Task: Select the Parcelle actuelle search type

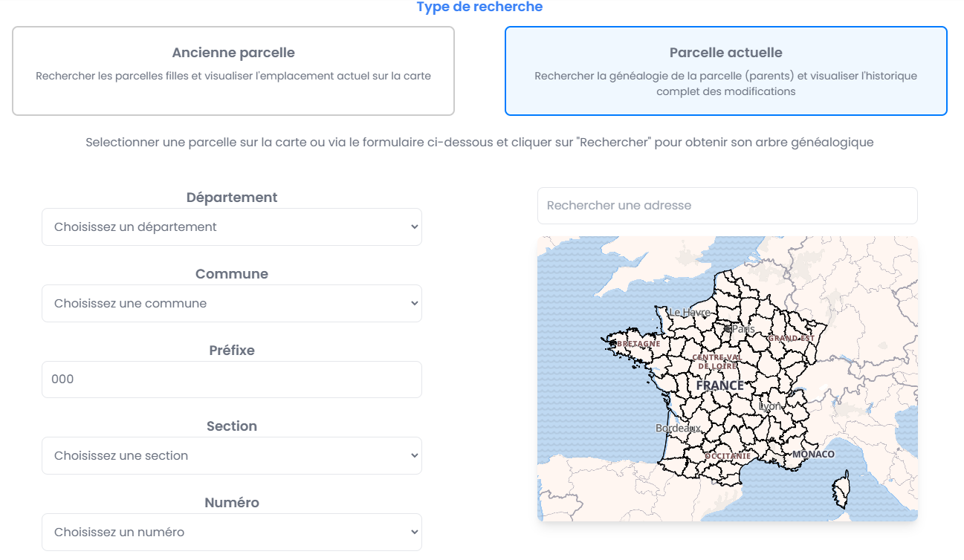Action: coord(726,71)
